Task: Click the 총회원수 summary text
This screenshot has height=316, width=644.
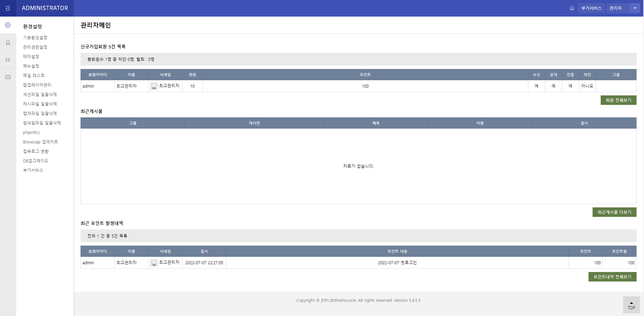Action: 121,59
